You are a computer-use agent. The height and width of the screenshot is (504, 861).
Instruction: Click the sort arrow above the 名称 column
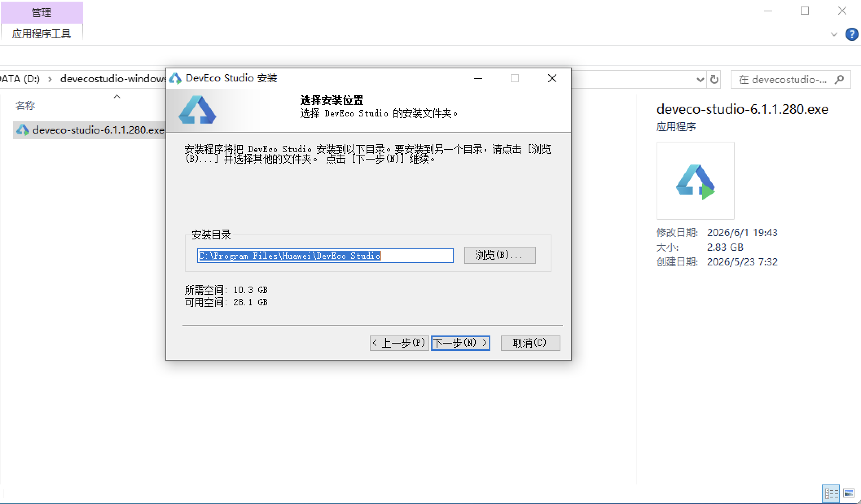(117, 96)
